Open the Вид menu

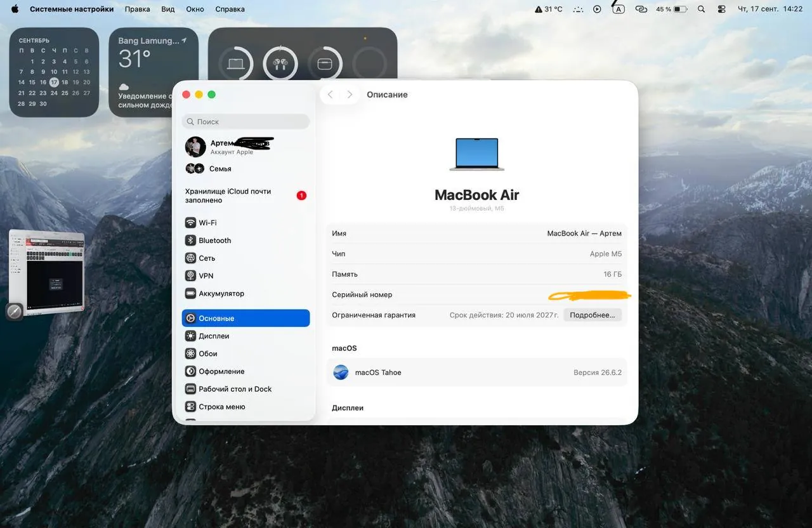[168, 9]
